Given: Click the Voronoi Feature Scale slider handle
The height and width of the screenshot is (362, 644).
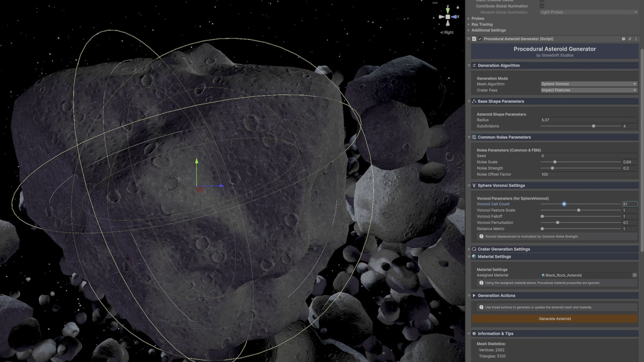Looking at the screenshot, I should click(579, 210).
